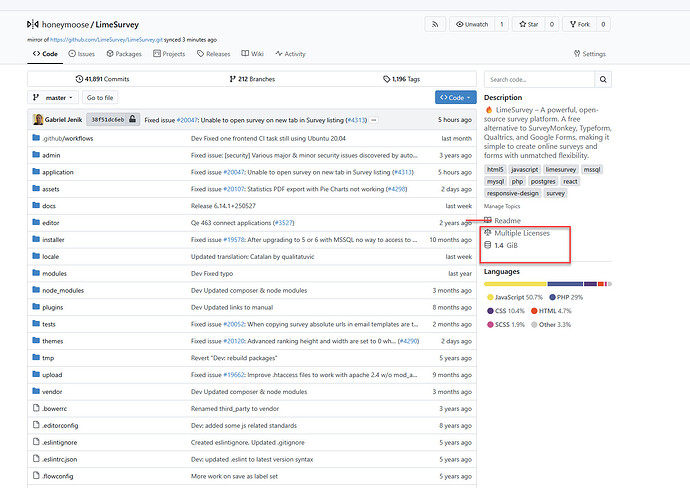Image resolution: width=690 pixels, height=488 pixels.
Task: Open the Wiki tab
Action: coord(252,54)
